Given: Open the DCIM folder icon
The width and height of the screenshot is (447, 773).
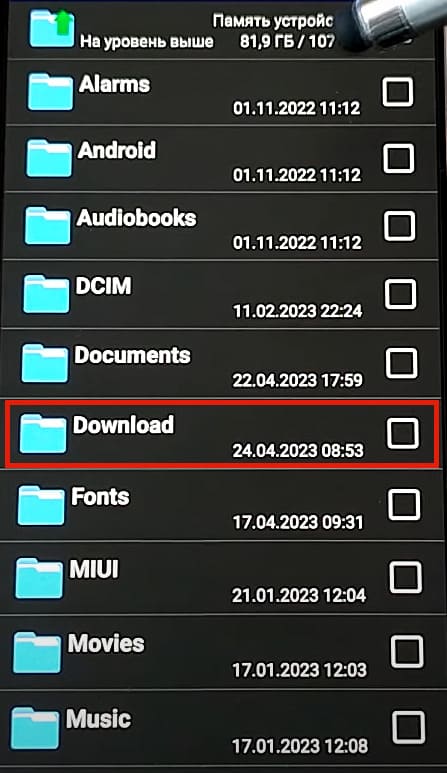Looking at the screenshot, I should 46,294.
